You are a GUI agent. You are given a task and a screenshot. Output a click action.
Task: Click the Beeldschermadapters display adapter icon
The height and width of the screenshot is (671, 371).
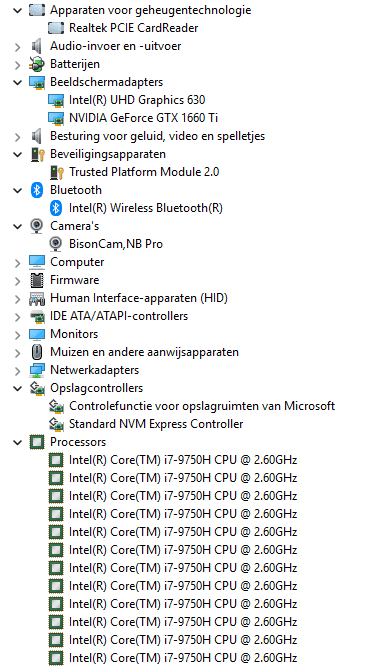[x=37, y=82]
